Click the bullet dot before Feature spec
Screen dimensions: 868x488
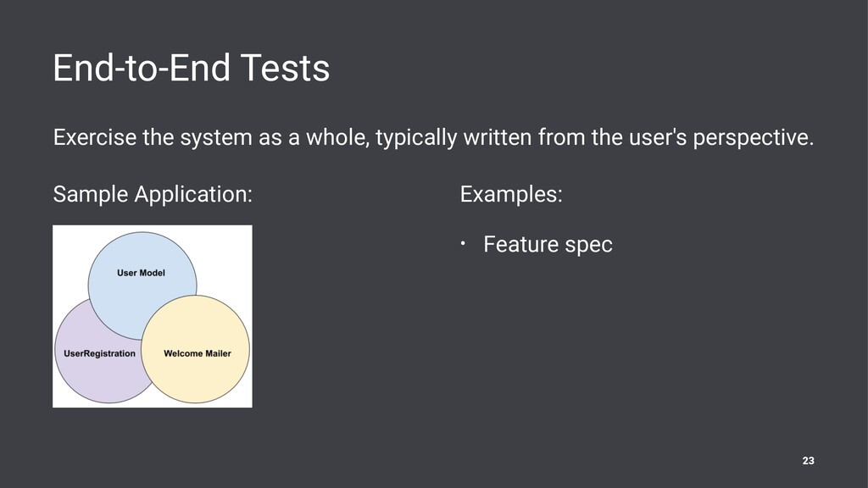click(464, 243)
